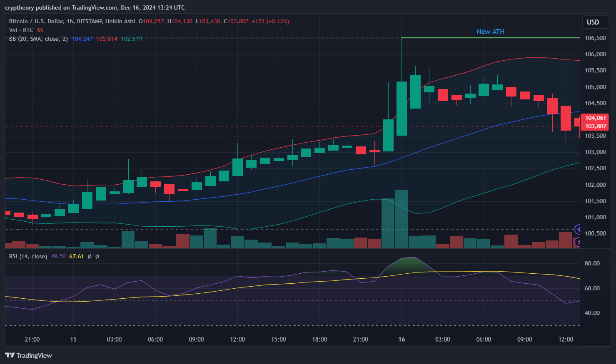Click the 106,500 price axis label
The image size is (616, 364).
595,38
